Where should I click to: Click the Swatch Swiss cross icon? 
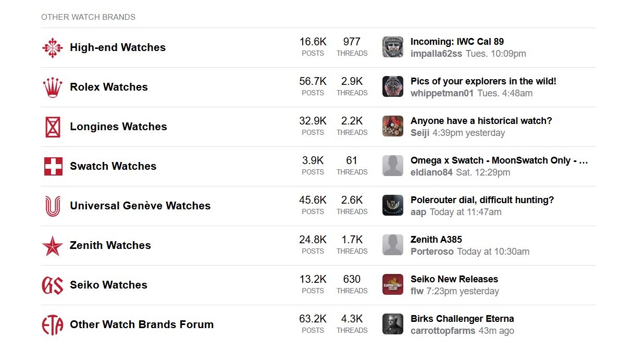[53, 167]
